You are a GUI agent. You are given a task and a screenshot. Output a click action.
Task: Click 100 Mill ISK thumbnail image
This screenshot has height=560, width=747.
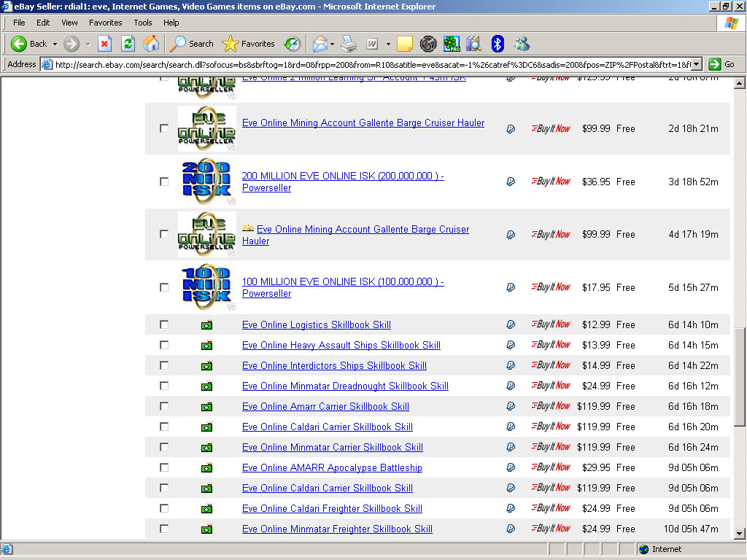[206, 287]
